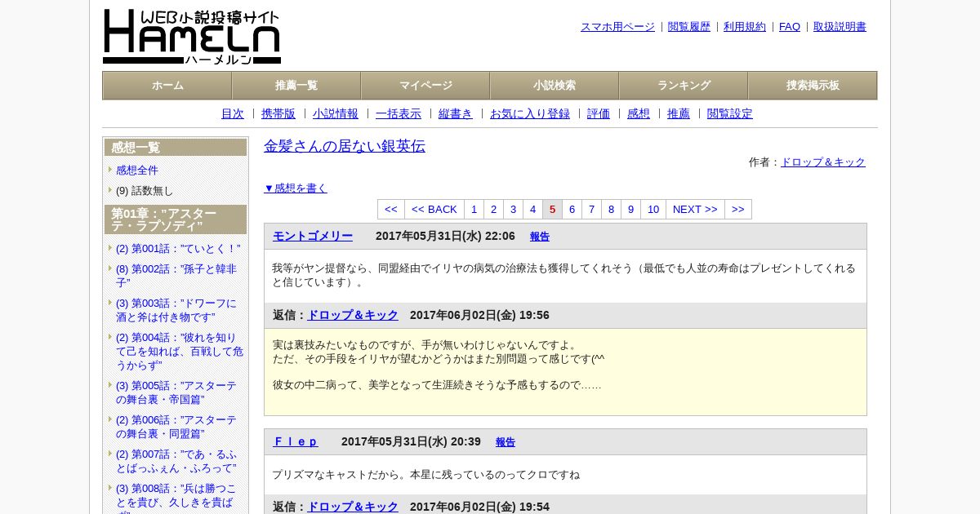Open 閲覧設定
Screen dimensions: 980x514
click(730, 113)
